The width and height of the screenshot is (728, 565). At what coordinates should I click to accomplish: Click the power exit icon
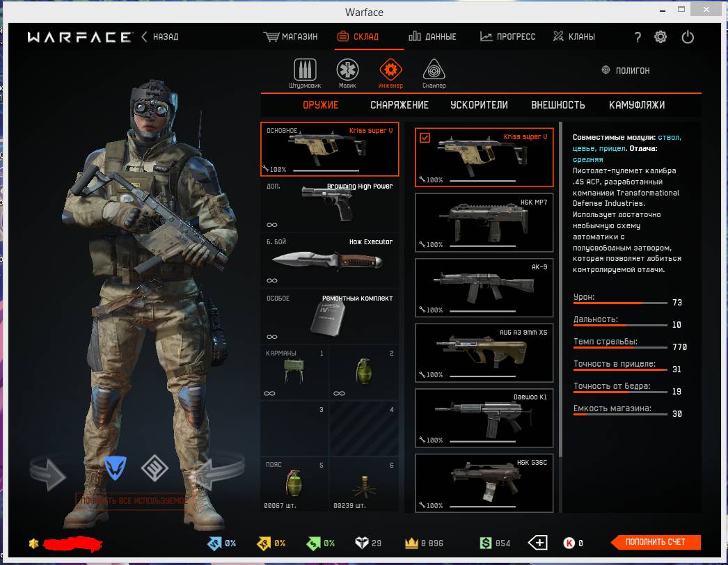pyautogui.click(x=688, y=37)
